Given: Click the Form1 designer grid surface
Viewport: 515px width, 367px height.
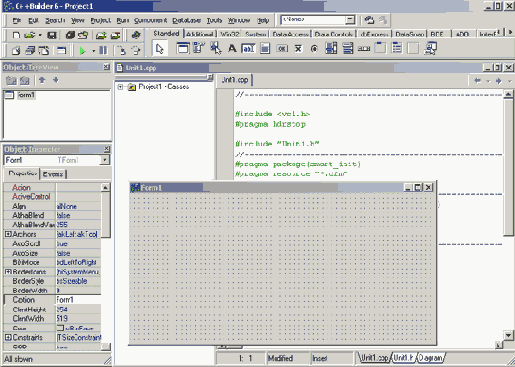Looking at the screenshot, I should (282, 269).
